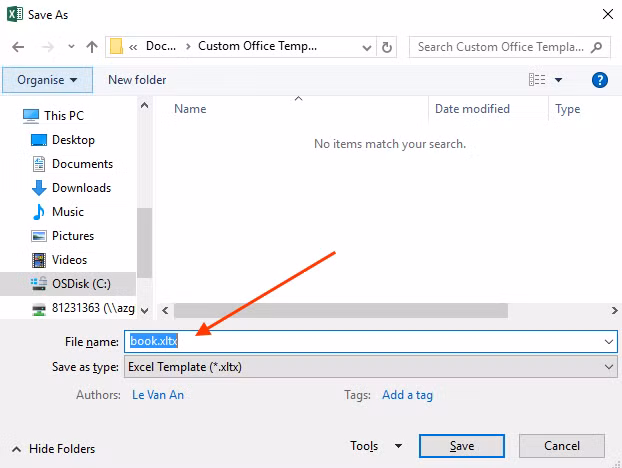
Task: Click the Up one level arrow
Action: (x=92, y=47)
